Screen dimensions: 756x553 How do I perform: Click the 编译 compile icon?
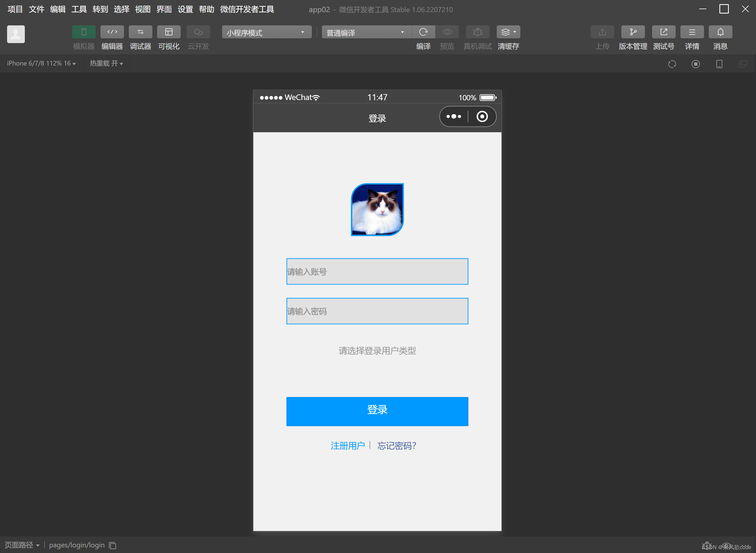(423, 32)
